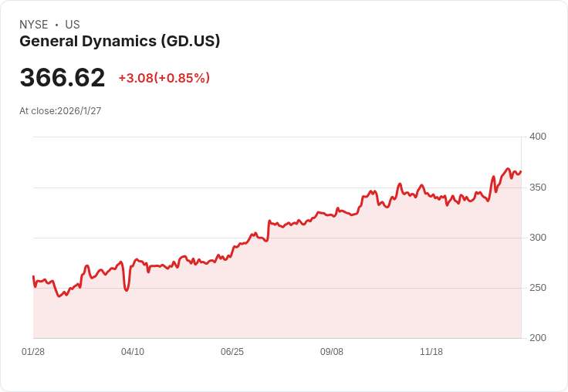Click the chart line's leftmost starting point
The height and width of the screenshot is (392, 568).
click(33, 276)
